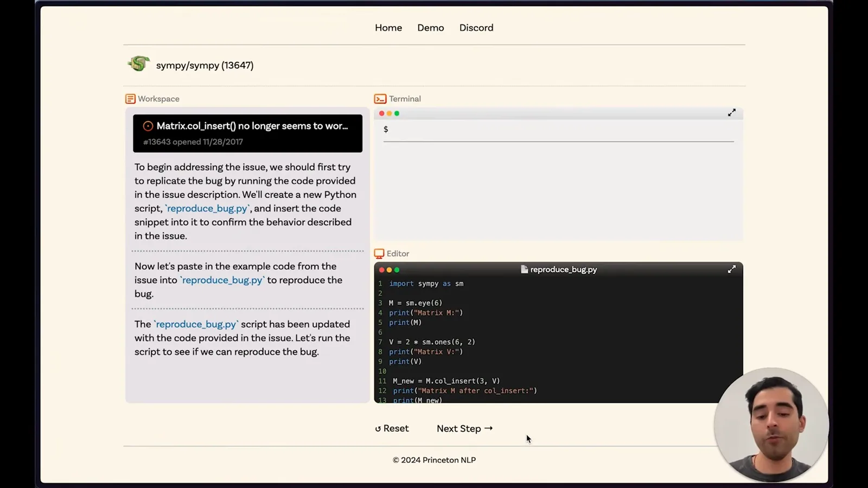Viewport: 868px width, 488px height.
Task: Click reproduce_bug.py link in first workspace step
Action: click(207, 208)
